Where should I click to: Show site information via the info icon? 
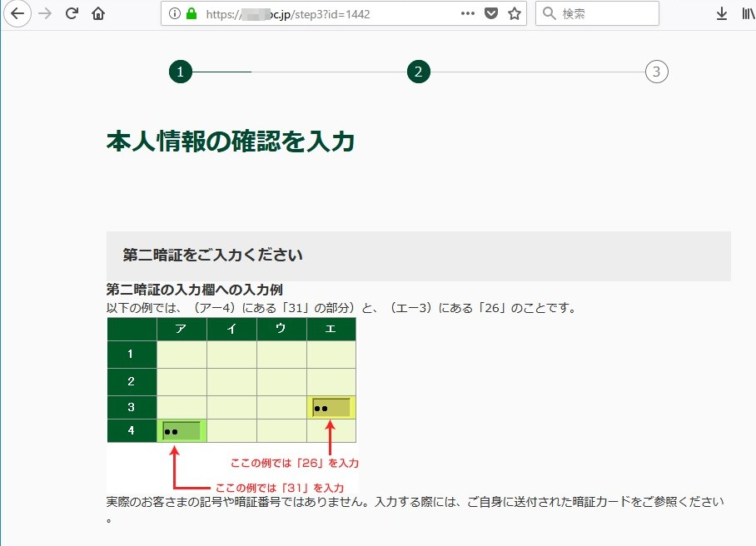click(x=174, y=14)
